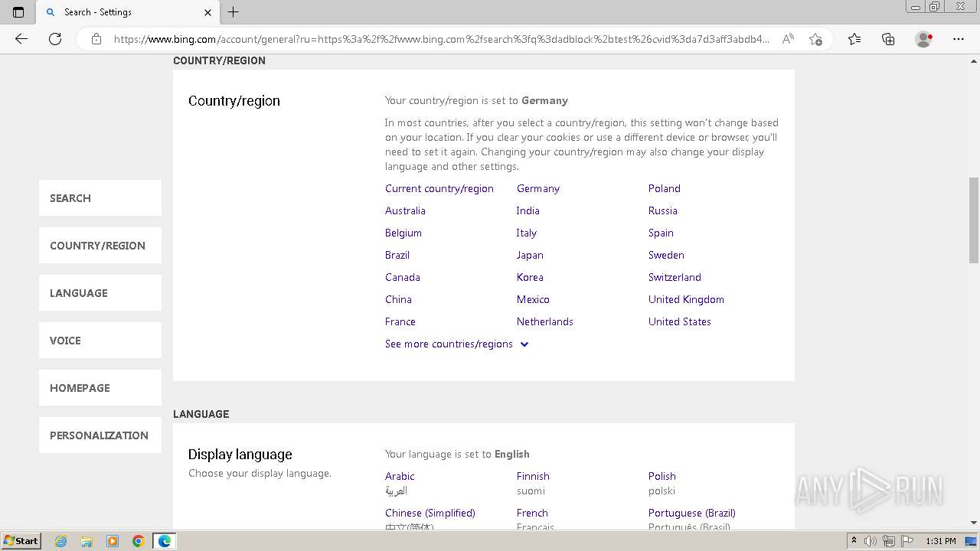
Task: Set country to Australia
Action: click(x=405, y=210)
